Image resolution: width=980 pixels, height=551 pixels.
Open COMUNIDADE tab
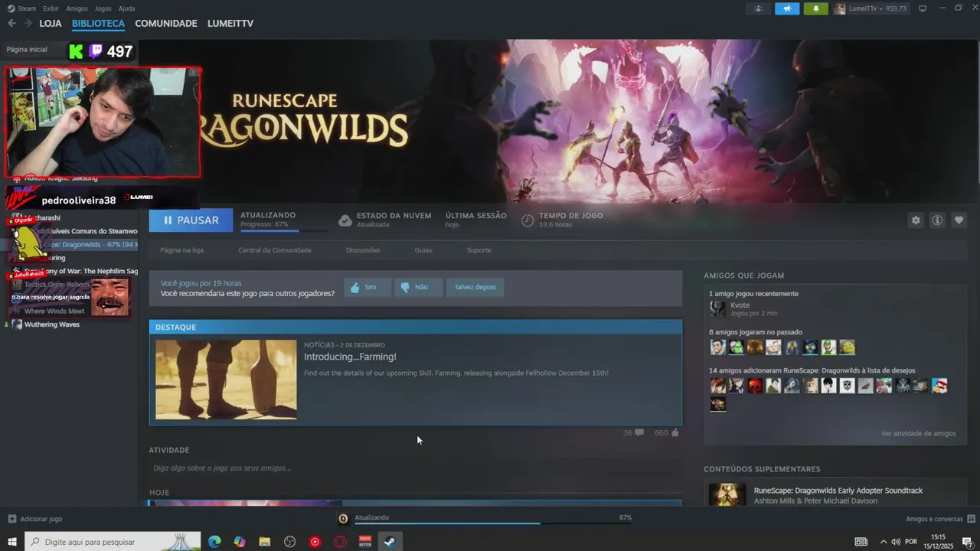pyautogui.click(x=166, y=24)
